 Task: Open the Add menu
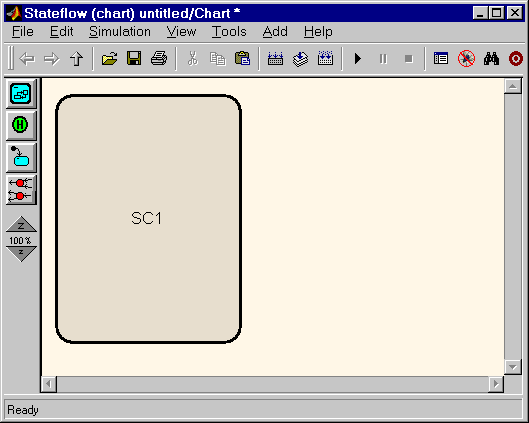click(x=275, y=32)
